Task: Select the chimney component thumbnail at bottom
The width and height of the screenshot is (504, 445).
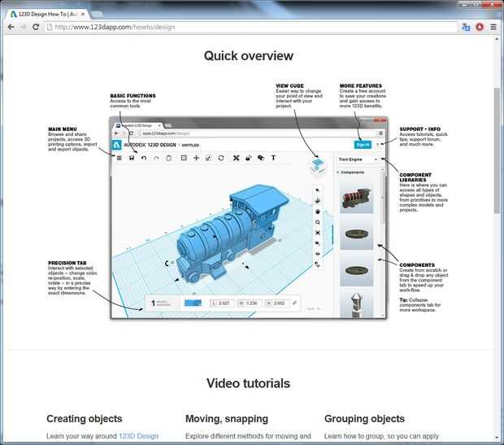Action: click(x=357, y=305)
